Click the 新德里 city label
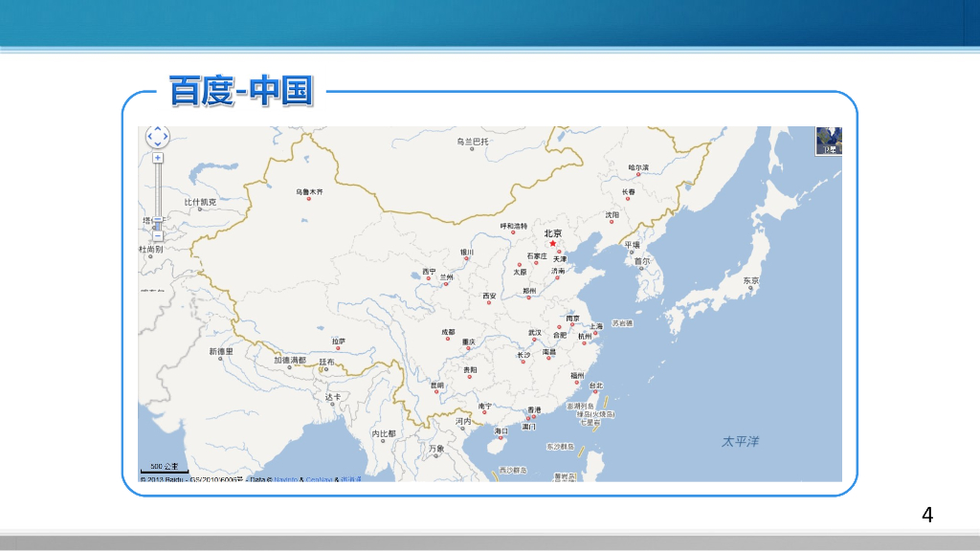980x551 pixels. tap(221, 351)
